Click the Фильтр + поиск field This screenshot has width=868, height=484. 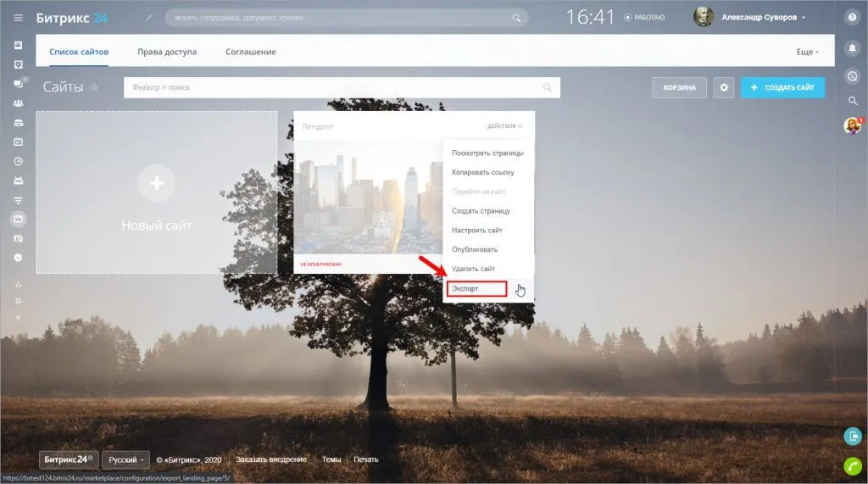click(331, 87)
